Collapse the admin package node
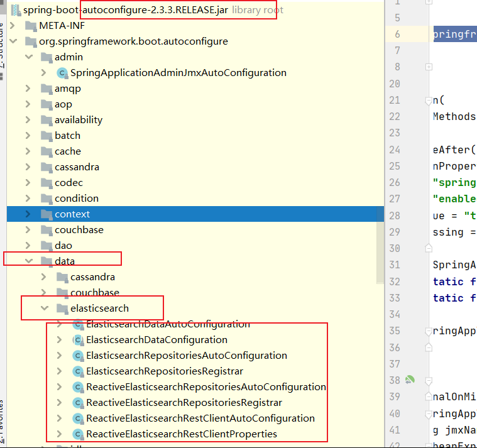477x448 pixels. point(29,57)
